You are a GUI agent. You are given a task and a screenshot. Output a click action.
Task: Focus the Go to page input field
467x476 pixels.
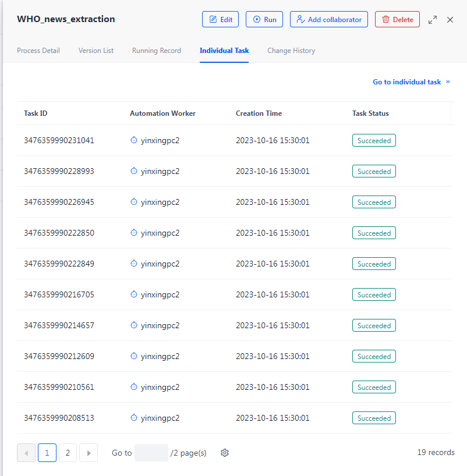[151, 453]
